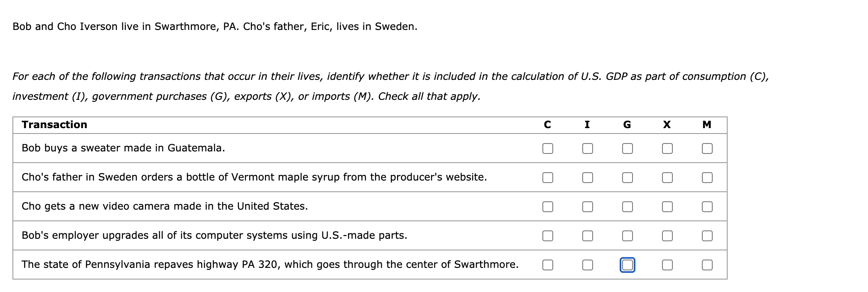Check I for Bob's Guatemala sweater
Image resolution: width=868 pixels, height=292 pixels.
click(587, 148)
